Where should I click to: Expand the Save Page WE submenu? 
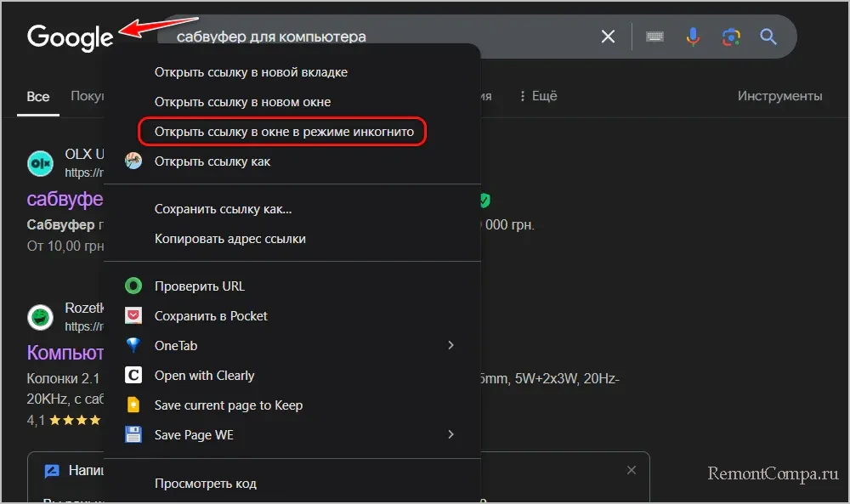450,435
